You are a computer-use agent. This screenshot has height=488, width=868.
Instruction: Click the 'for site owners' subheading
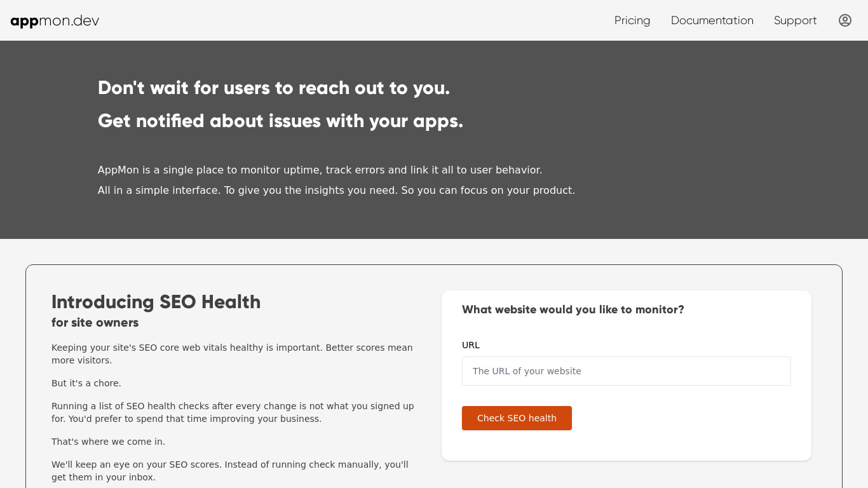point(95,323)
